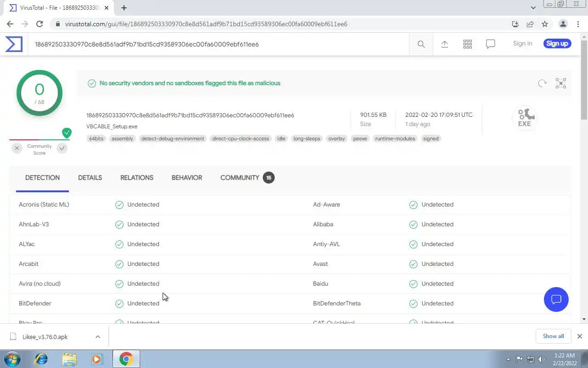The width and height of the screenshot is (588, 368).
Task: Click the direct-cpu-clock-access tag
Action: (x=241, y=138)
